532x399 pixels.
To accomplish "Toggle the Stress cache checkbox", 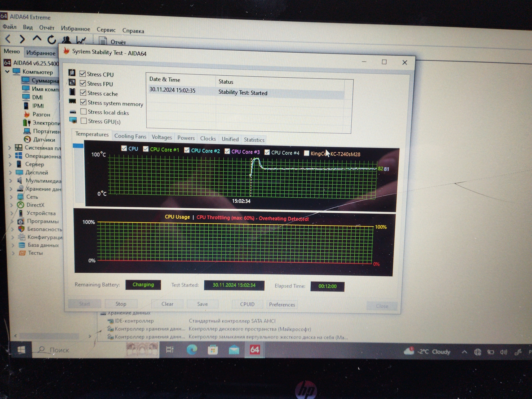I will pyautogui.click(x=83, y=93).
